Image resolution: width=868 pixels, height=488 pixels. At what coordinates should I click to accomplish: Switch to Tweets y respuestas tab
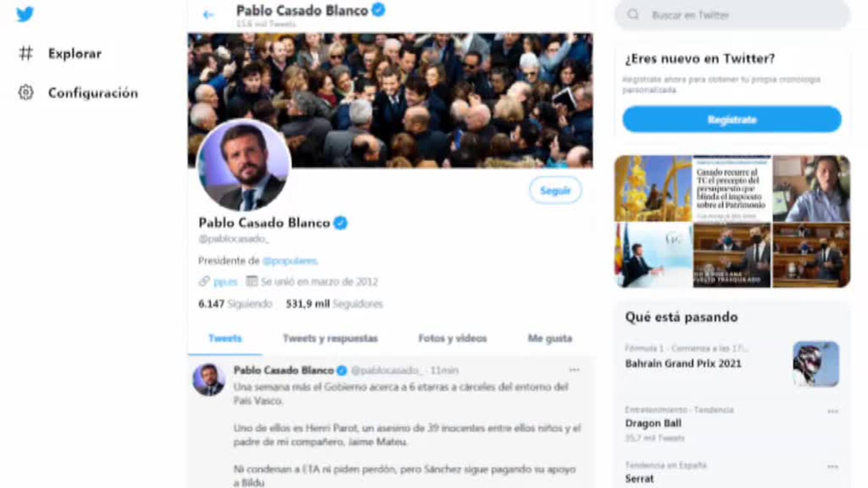tap(330, 338)
